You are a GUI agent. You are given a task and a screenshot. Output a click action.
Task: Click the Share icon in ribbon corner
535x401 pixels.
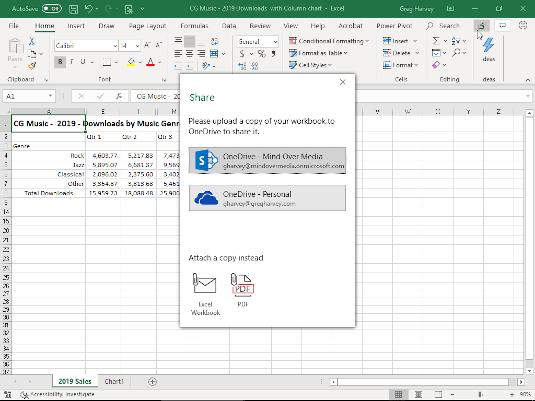(481, 26)
